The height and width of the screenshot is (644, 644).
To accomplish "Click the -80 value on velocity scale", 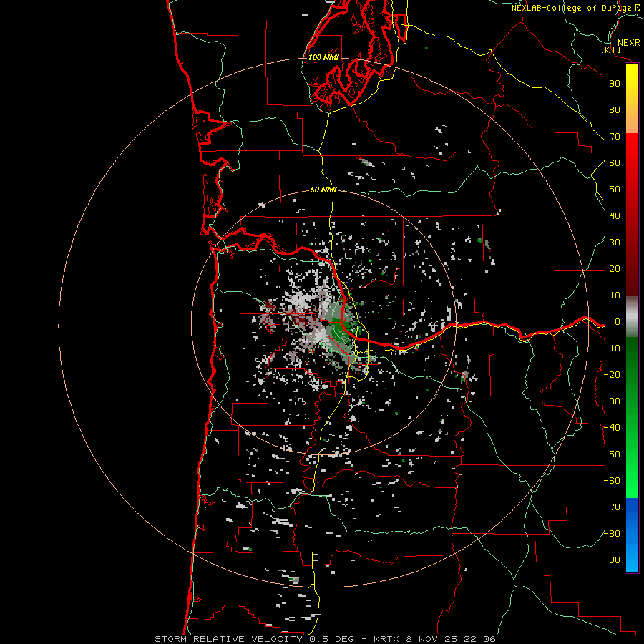I will point(612,534).
